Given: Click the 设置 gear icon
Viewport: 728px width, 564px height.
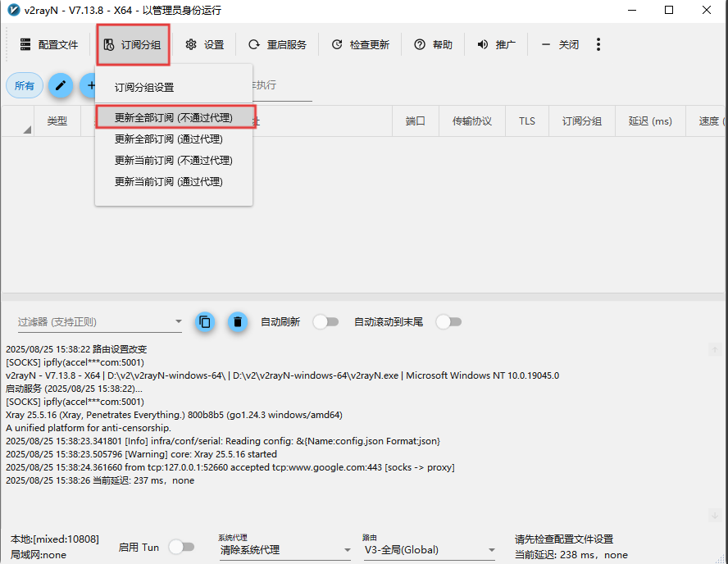Looking at the screenshot, I should pos(191,44).
